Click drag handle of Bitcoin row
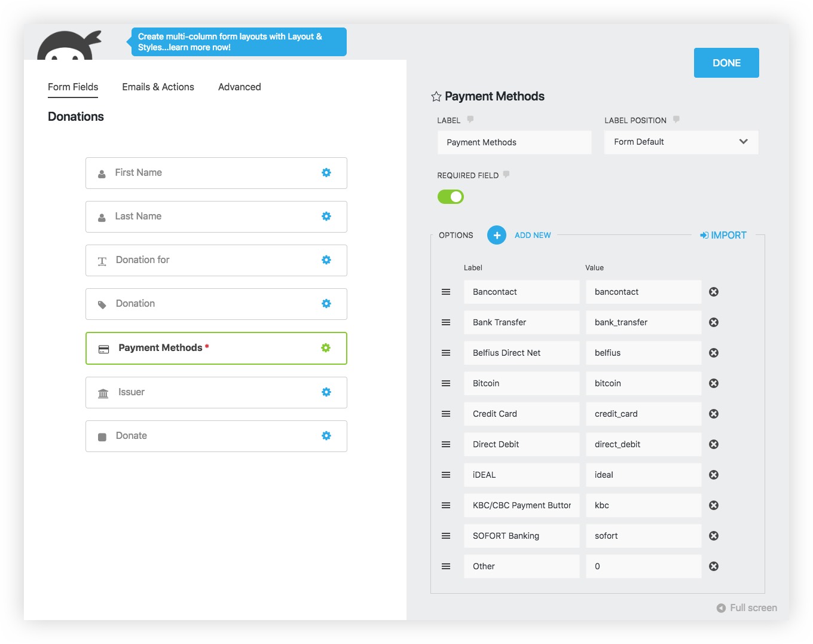This screenshot has height=644, width=813. point(446,383)
